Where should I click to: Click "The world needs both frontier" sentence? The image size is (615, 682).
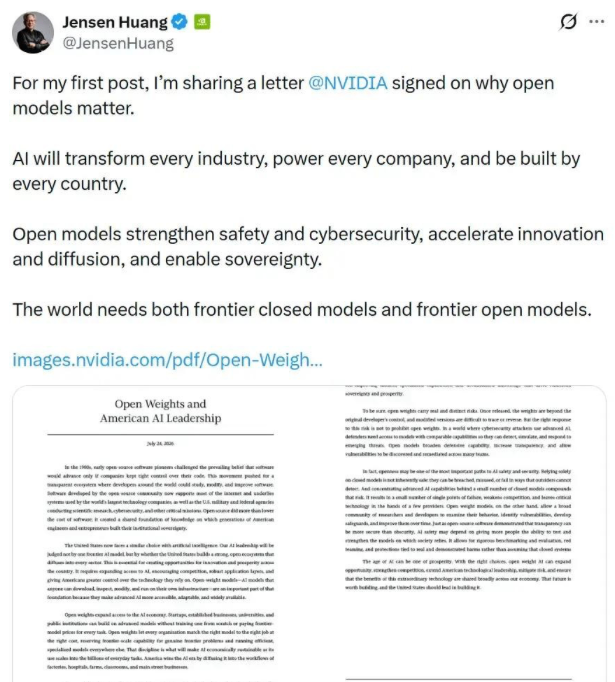(x=302, y=310)
